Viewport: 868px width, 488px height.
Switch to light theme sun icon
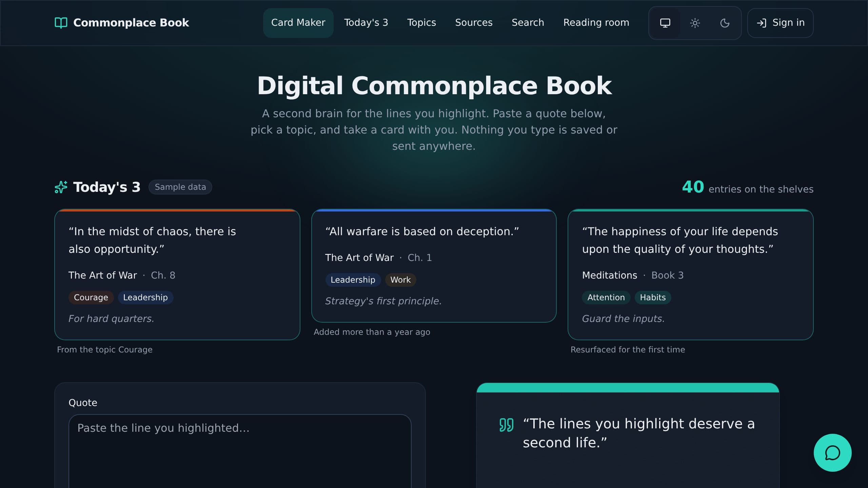(x=695, y=23)
